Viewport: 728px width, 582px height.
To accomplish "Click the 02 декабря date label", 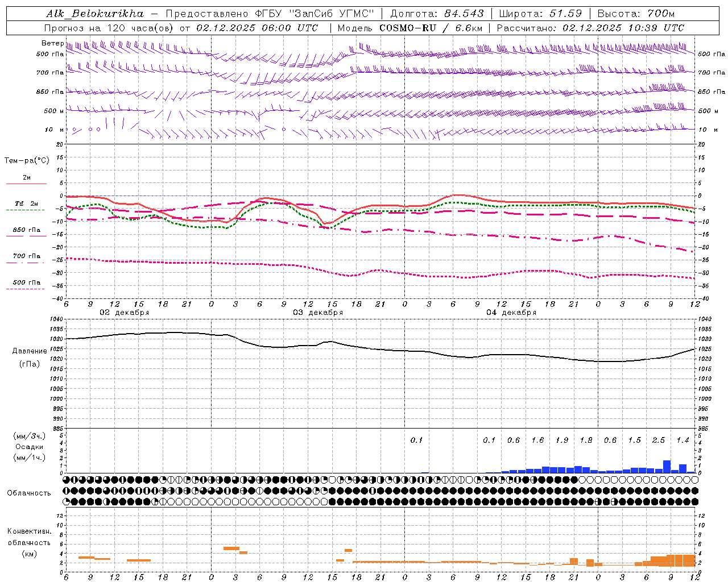I will click(125, 313).
